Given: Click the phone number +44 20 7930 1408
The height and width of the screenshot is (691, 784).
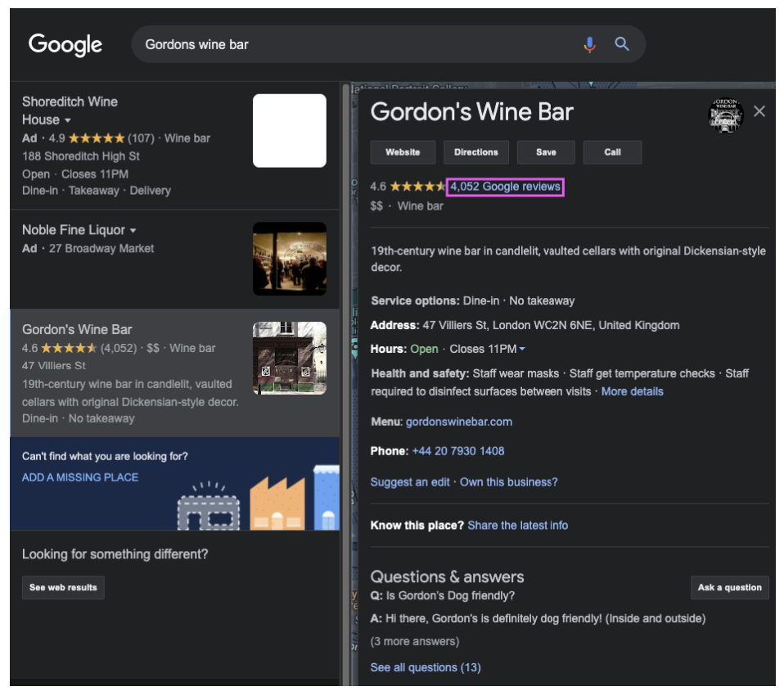Looking at the screenshot, I should (458, 451).
